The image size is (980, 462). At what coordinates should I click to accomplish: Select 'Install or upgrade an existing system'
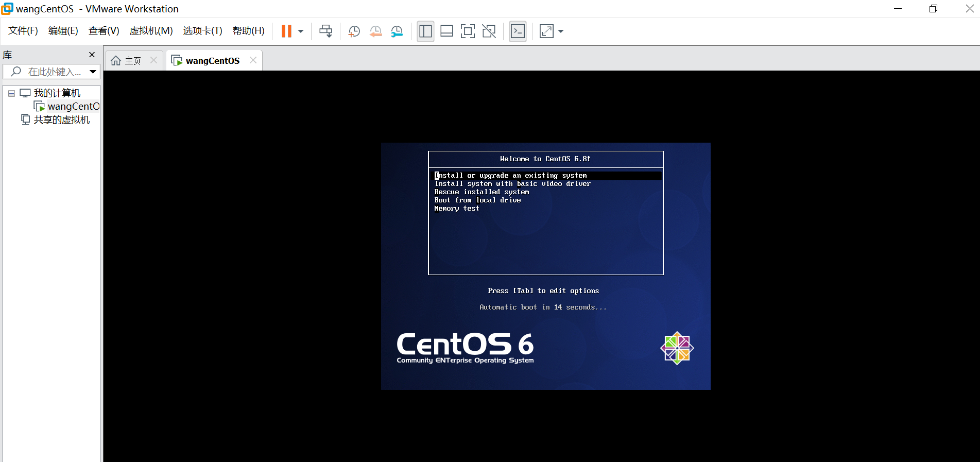click(546, 176)
